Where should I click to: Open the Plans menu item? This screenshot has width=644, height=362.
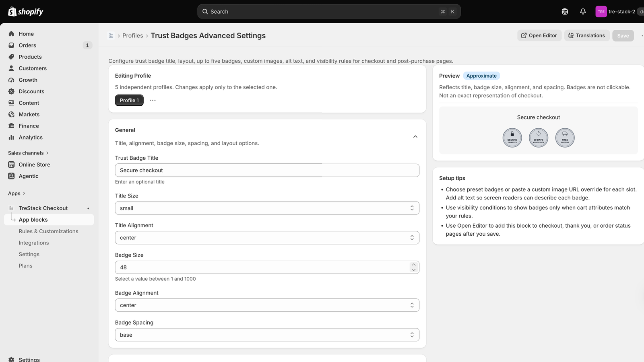[x=25, y=266]
